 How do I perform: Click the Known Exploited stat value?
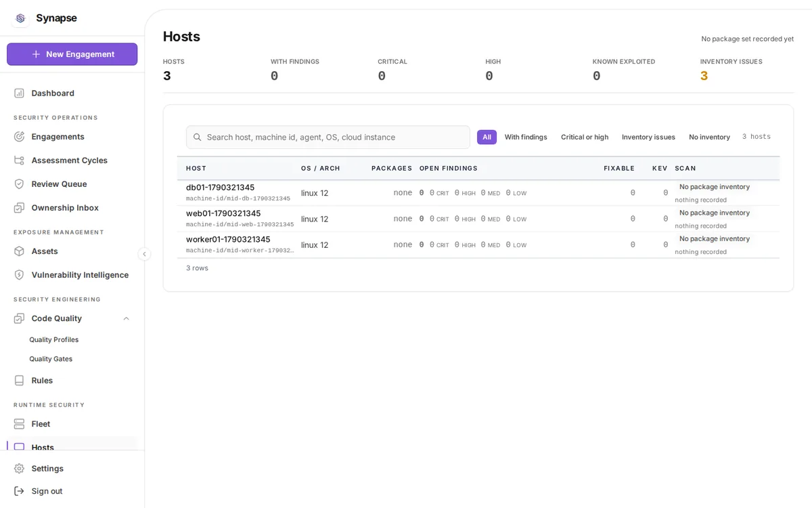(597, 76)
